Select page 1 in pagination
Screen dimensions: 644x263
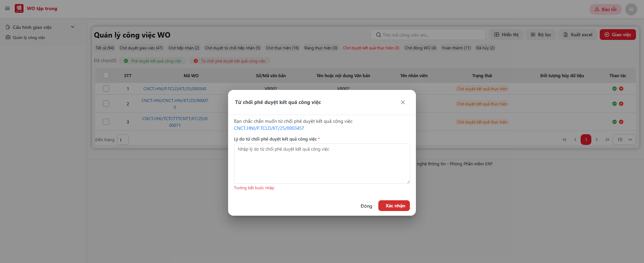pyautogui.click(x=586, y=140)
